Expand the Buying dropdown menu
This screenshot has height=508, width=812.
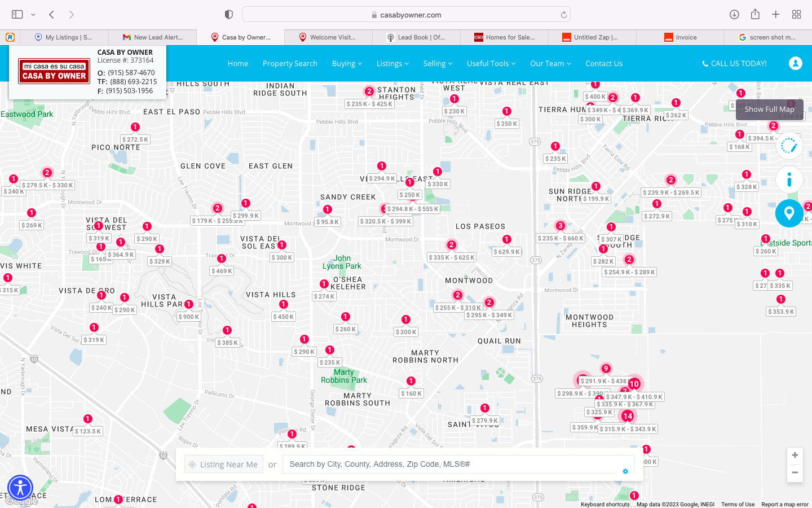tap(347, 64)
